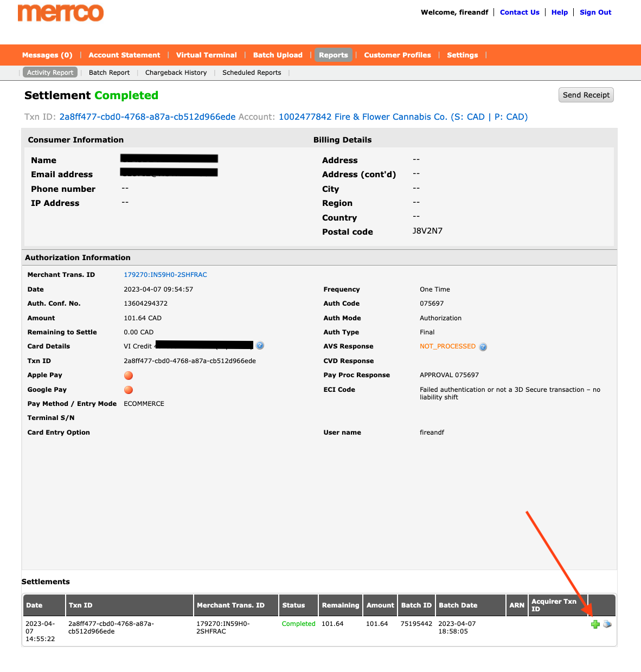Switch to the Batch Report subtab
The height and width of the screenshot is (672, 641).
point(109,73)
